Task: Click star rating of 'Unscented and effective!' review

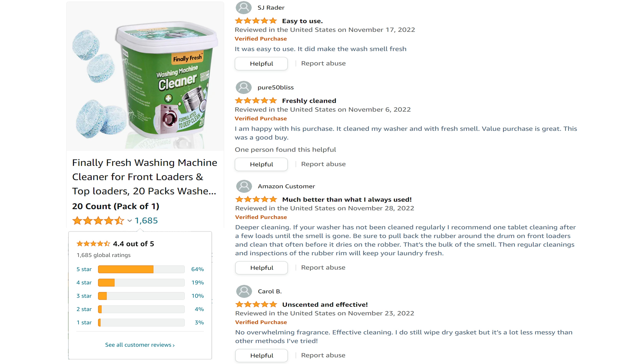Action: [x=256, y=304]
